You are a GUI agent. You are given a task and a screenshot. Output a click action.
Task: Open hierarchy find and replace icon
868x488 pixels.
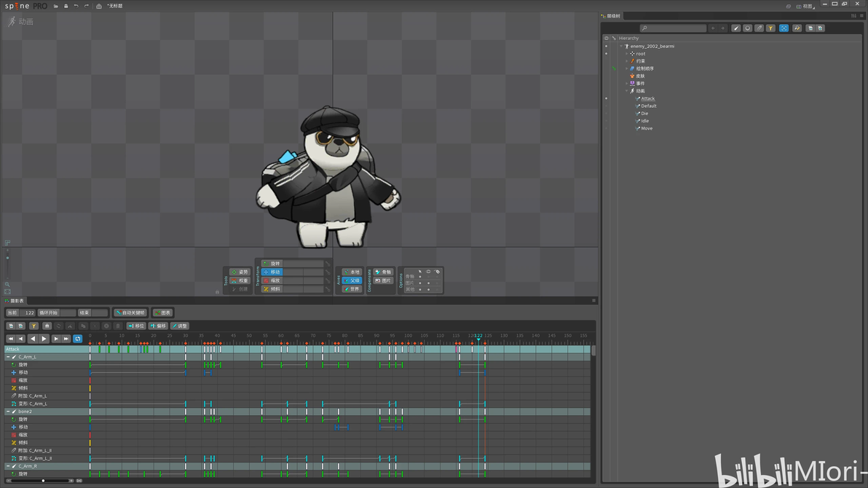pos(797,28)
